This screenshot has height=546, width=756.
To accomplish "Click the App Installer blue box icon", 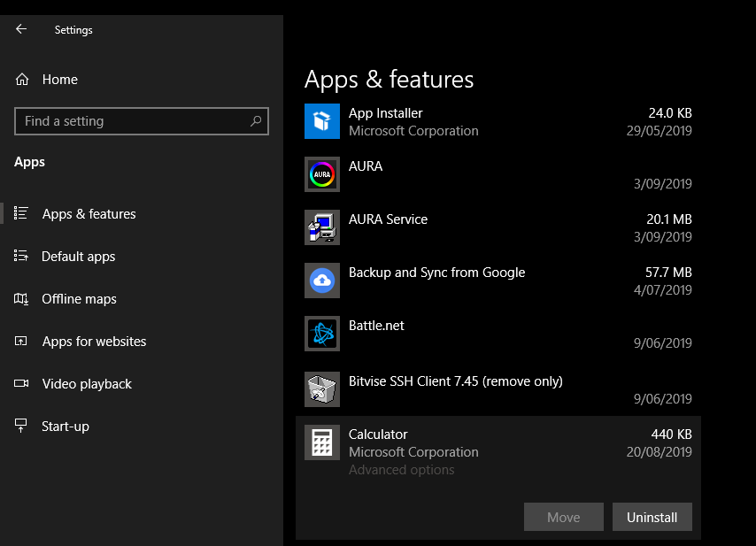I will [322, 121].
